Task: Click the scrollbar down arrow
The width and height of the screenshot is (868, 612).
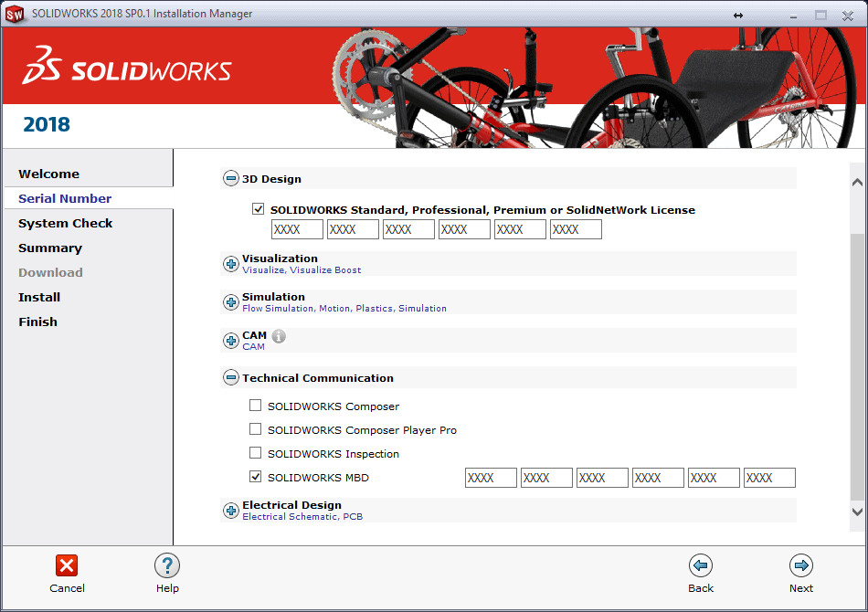Action: (x=857, y=512)
